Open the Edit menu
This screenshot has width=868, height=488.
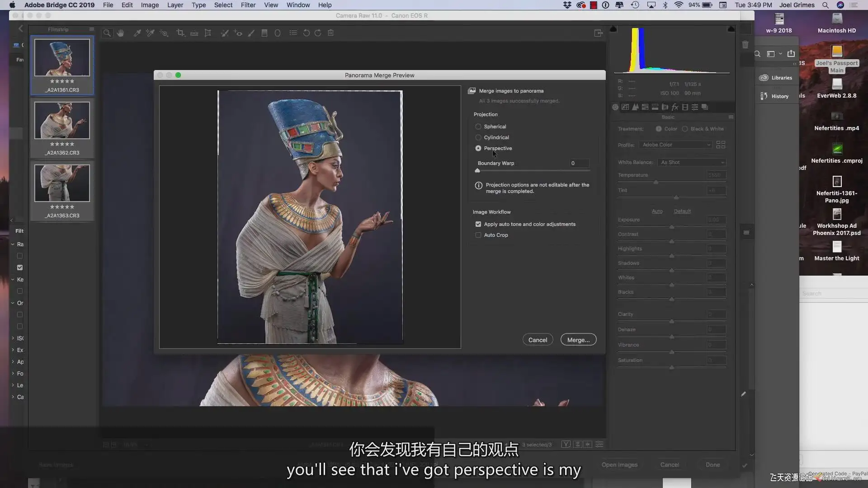pos(127,5)
